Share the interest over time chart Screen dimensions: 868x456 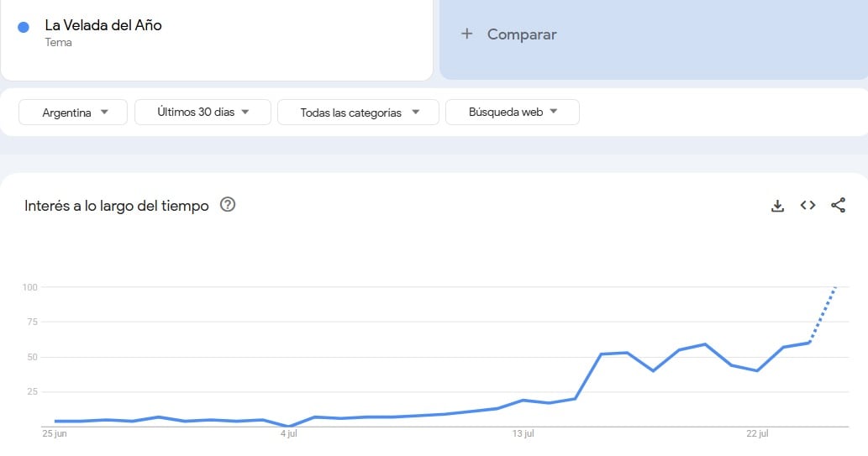pyautogui.click(x=838, y=205)
